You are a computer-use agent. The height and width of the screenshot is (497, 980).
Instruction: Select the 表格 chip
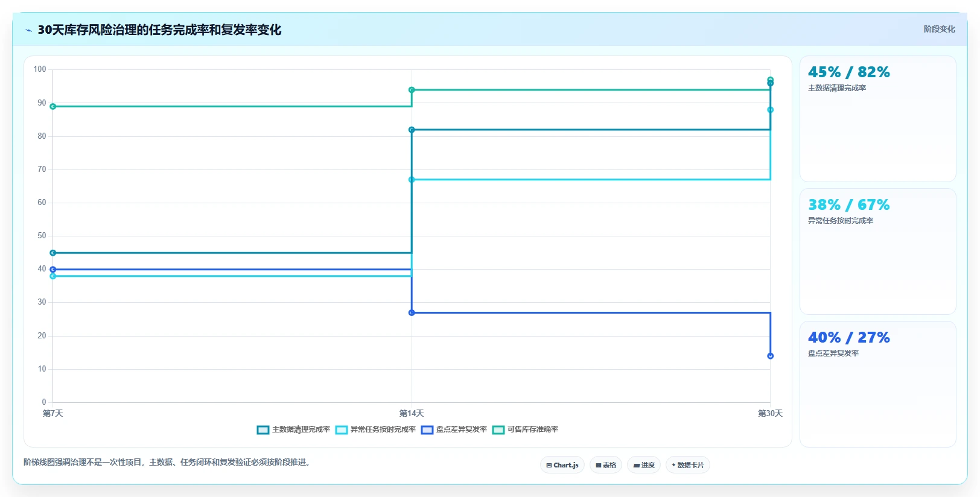[606, 465]
